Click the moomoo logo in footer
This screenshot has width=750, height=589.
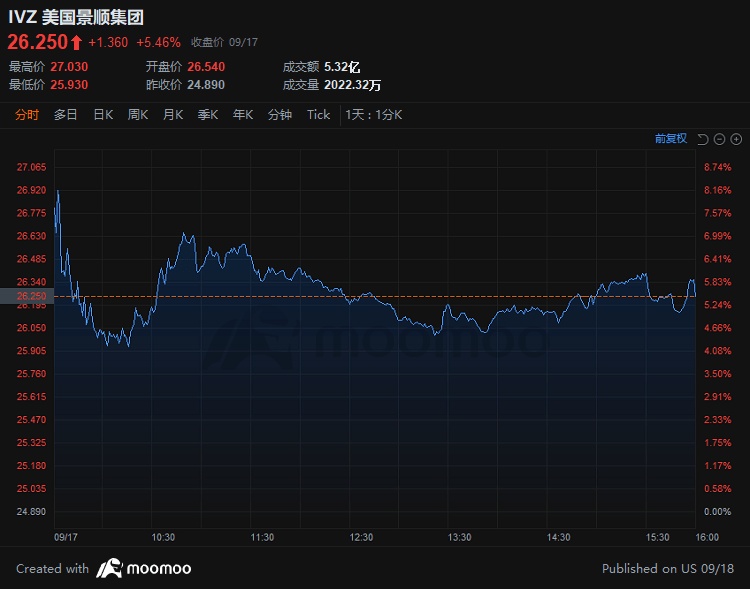pos(144,568)
